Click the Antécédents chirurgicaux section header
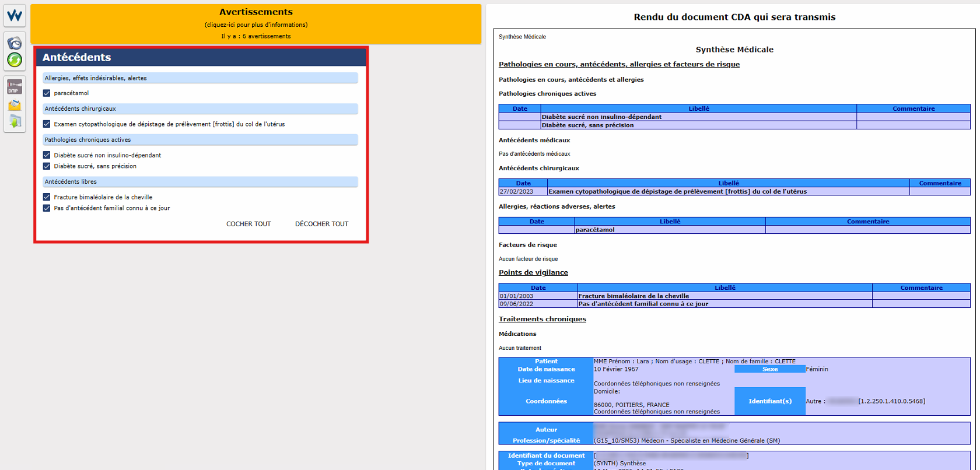The height and width of the screenshot is (470, 980). click(200, 109)
